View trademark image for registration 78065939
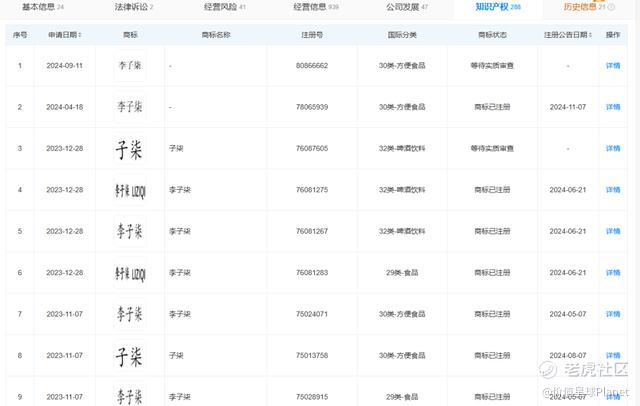 coord(130,107)
